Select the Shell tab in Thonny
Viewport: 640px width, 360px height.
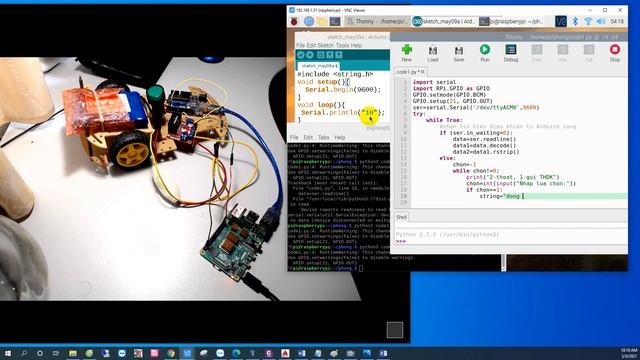pos(401,217)
